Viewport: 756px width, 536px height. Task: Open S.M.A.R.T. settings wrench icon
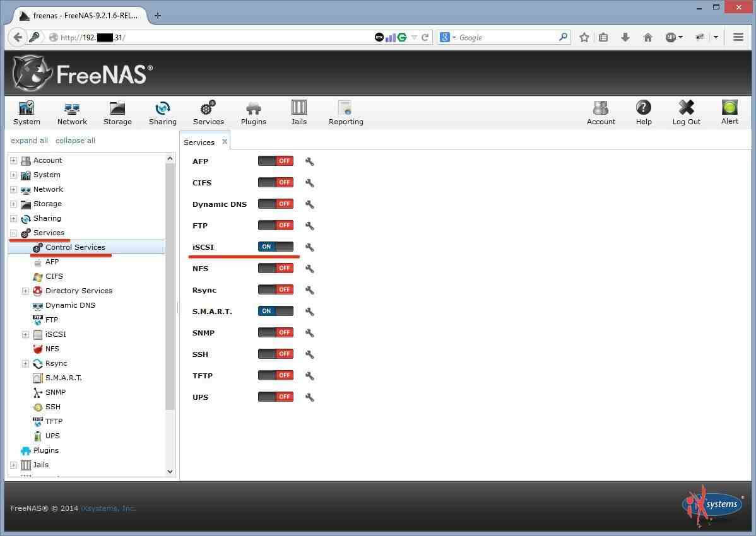click(310, 312)
